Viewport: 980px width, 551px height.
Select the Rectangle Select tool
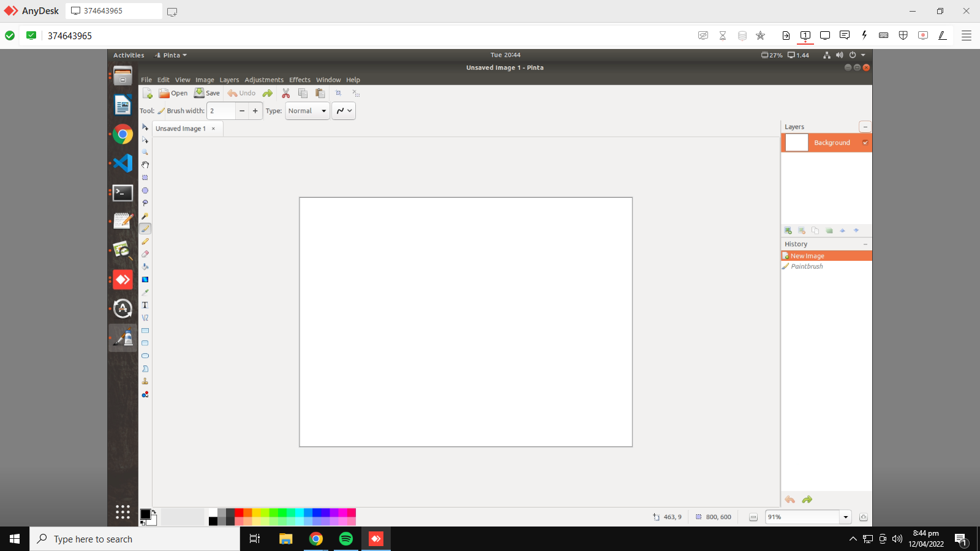tap(145, 178)
